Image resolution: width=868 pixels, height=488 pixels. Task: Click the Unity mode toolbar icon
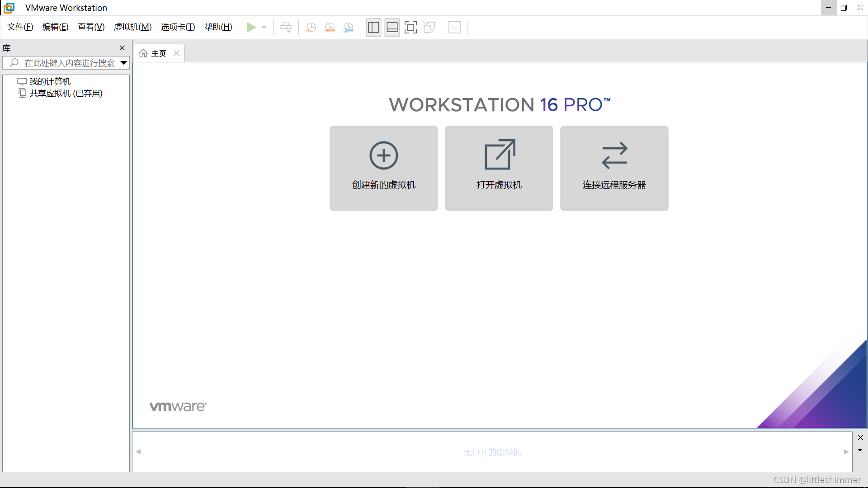(x=429, y=28)
